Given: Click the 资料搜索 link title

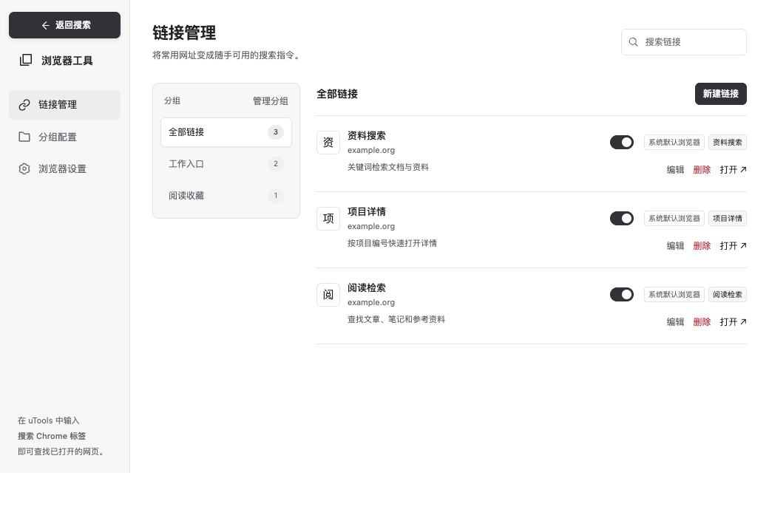Looking at the screenshot, I should pos(366,136).
